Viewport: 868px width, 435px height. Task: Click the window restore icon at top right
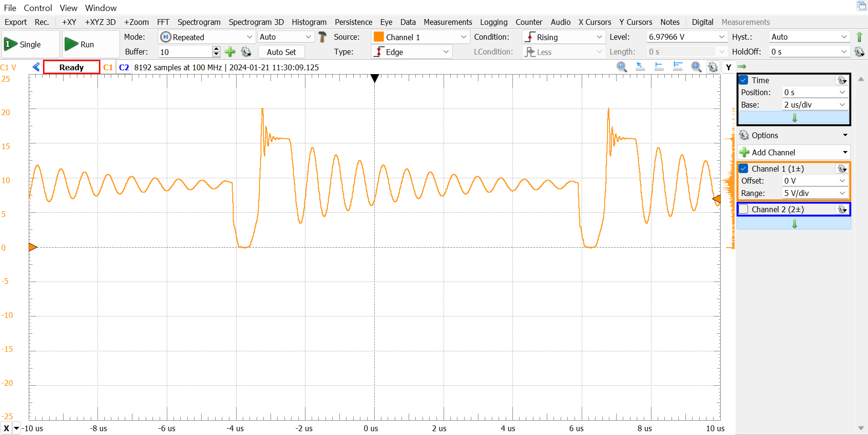tap(861, 6)
